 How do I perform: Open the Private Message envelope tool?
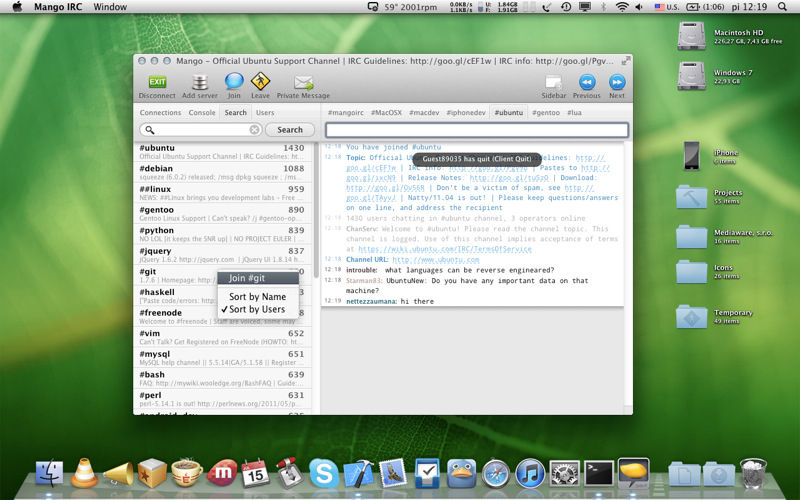pyautogui.click(x=304, y=82)
